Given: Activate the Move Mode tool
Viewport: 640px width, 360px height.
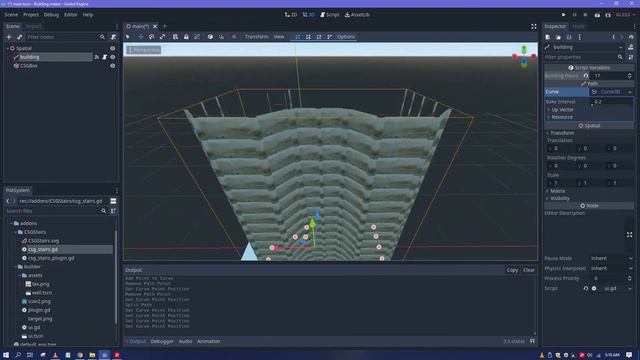Looking at the screenshot, I should [140, 37].
